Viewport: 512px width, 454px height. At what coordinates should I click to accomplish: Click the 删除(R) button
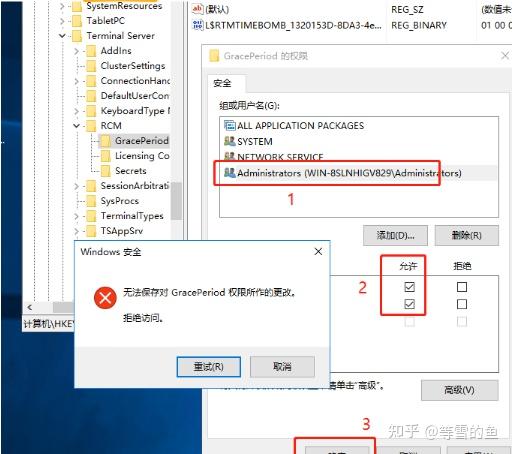[x=467, y=235]
